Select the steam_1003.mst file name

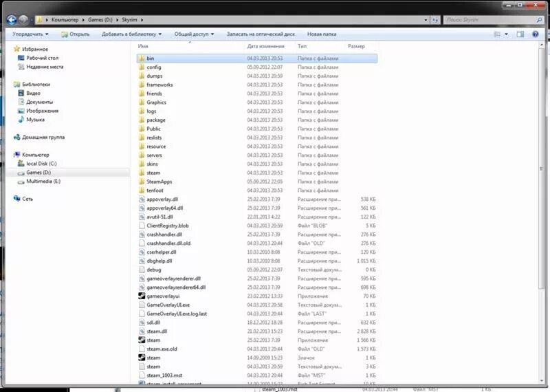pos(164,375)
